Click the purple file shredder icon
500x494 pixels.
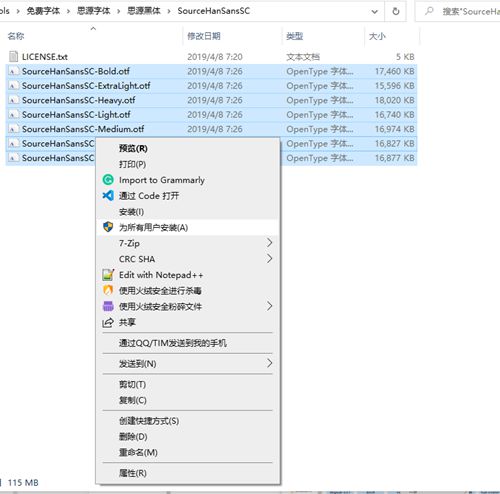pyautogui.click(x=108, y=306)
